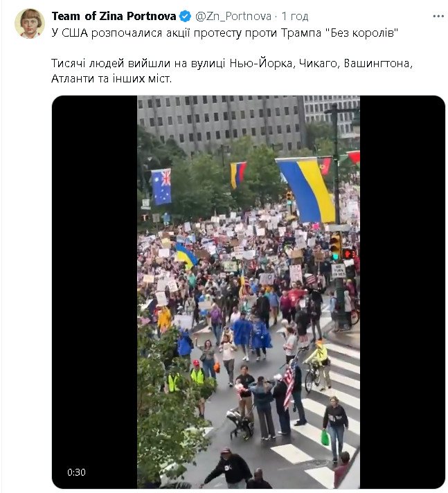The width and height of the screenshot is (448, 493).
Task: Click the black letterbox left of video
Action: 94,292
